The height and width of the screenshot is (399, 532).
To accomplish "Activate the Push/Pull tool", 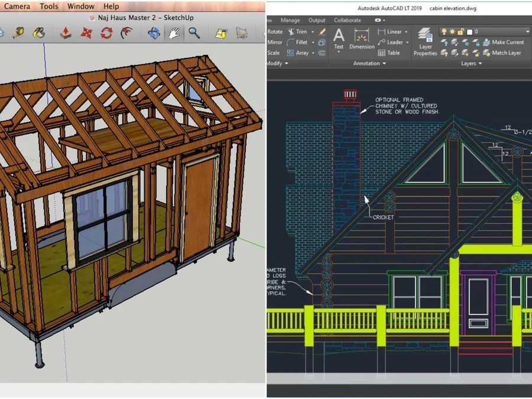I will [x=66, y=33].
